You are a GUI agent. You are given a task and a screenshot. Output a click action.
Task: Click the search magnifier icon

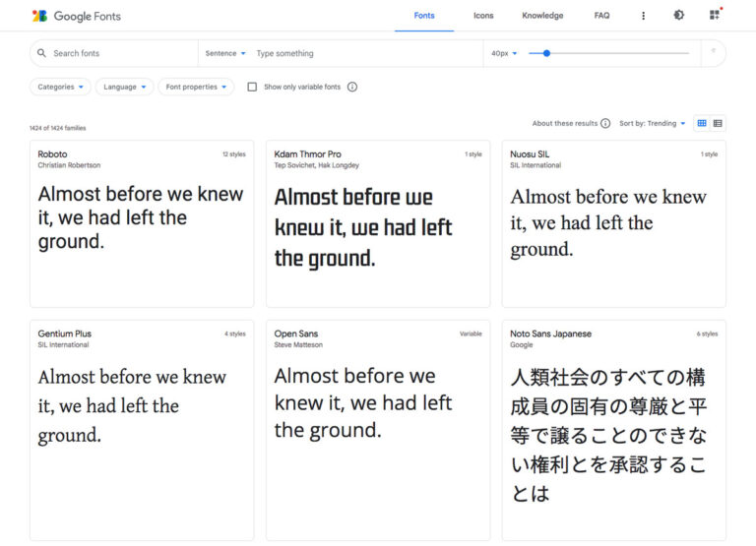click(x=42, y=53)
